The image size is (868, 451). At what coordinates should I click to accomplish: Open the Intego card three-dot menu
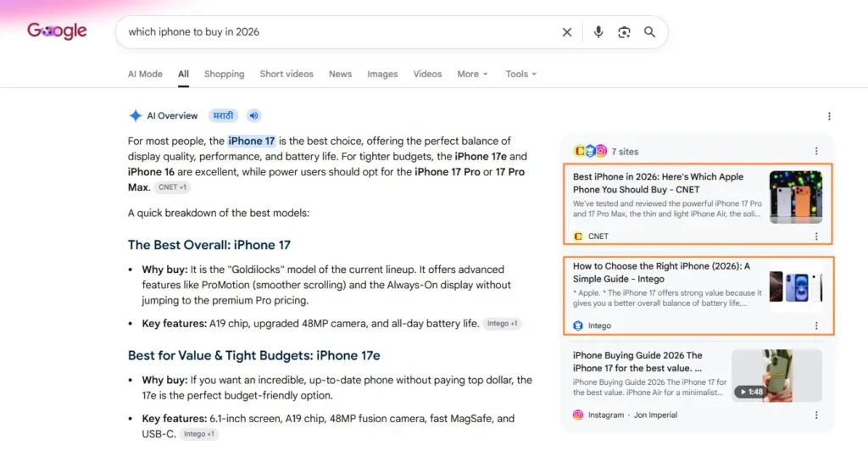pyautogui.click(x=816, y=326)
